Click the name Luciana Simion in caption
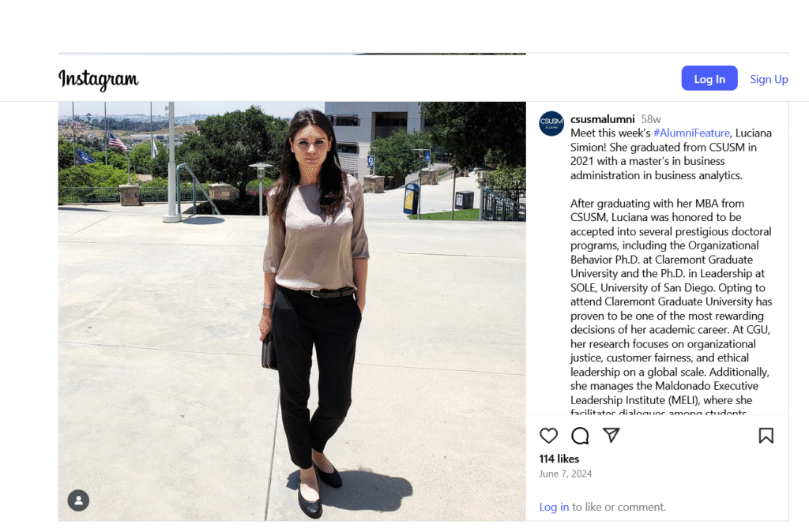 pos(753,133)
